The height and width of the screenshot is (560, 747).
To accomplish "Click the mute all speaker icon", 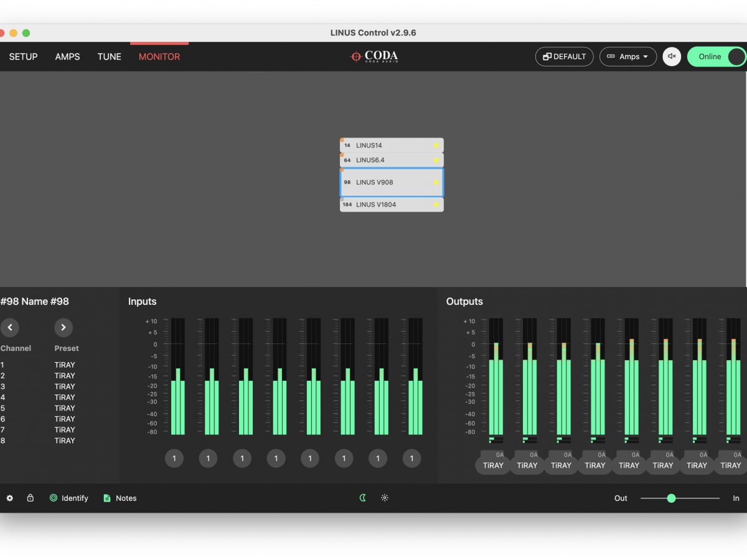I will (x=672, y=57).
